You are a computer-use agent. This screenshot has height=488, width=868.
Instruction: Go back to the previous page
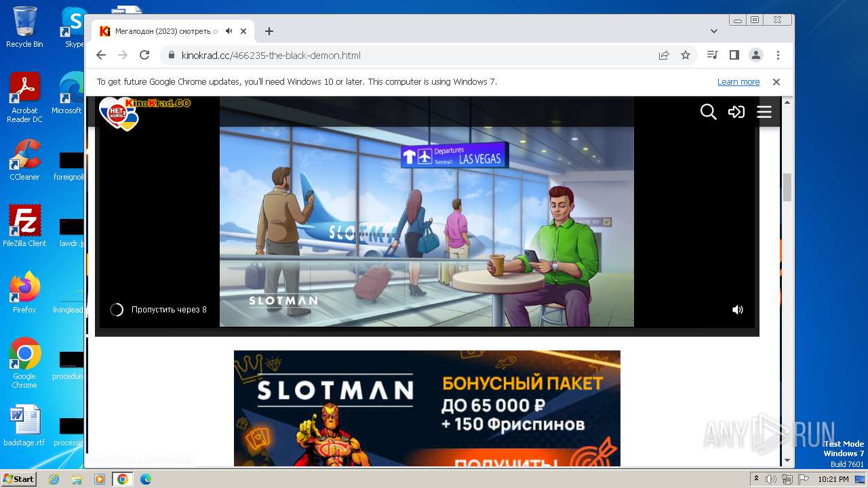coord(101,56)
